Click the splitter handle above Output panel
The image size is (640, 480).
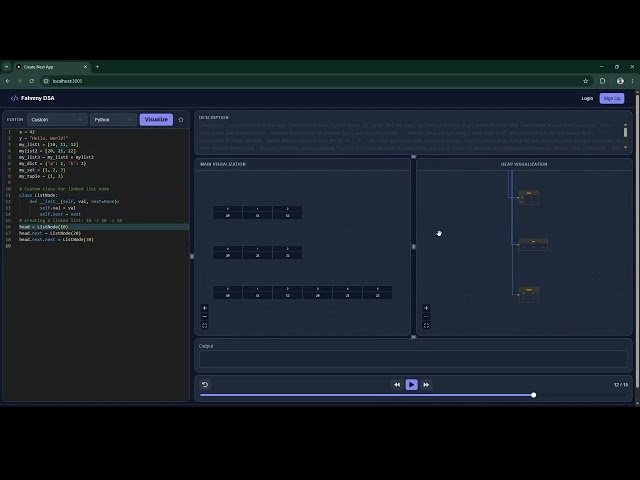click(x=413, y=337)
